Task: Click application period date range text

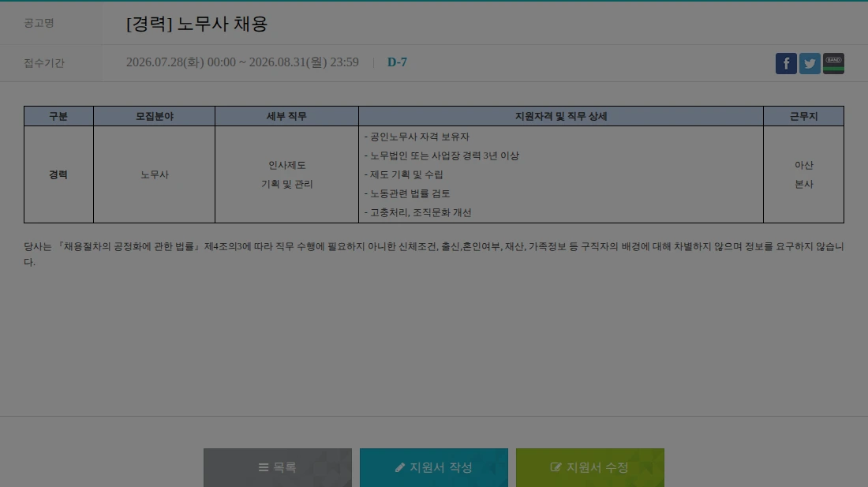Action: click(x=242, y=62)
